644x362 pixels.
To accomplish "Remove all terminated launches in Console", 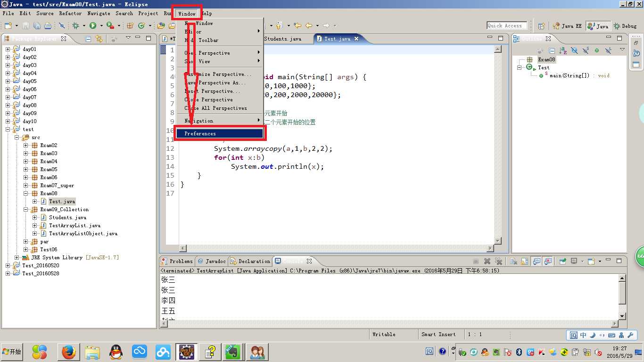I will point(498,261).
